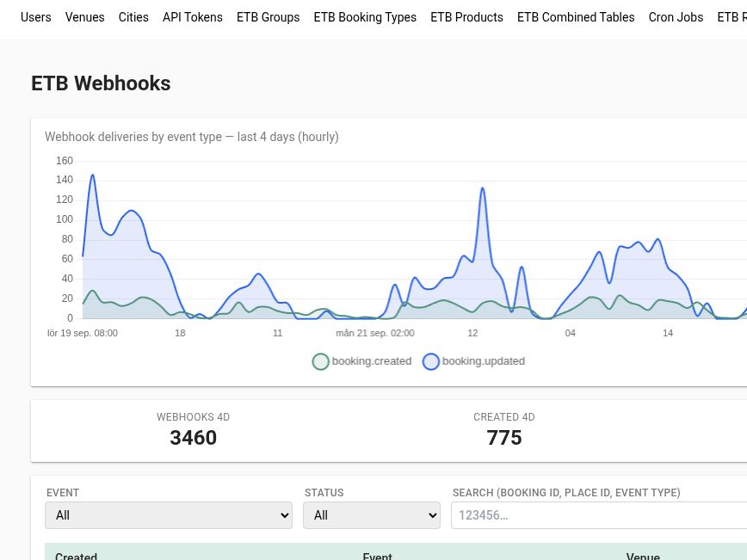Expand the Event filter dropdown
The width and height of the screenshot is (747, 560).
(169, 515)
